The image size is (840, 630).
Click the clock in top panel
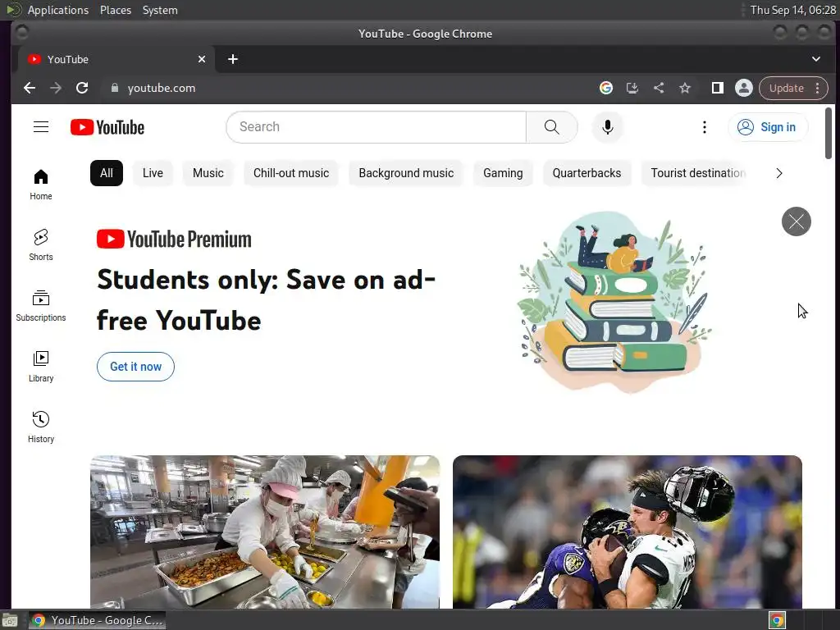(793, 10)
